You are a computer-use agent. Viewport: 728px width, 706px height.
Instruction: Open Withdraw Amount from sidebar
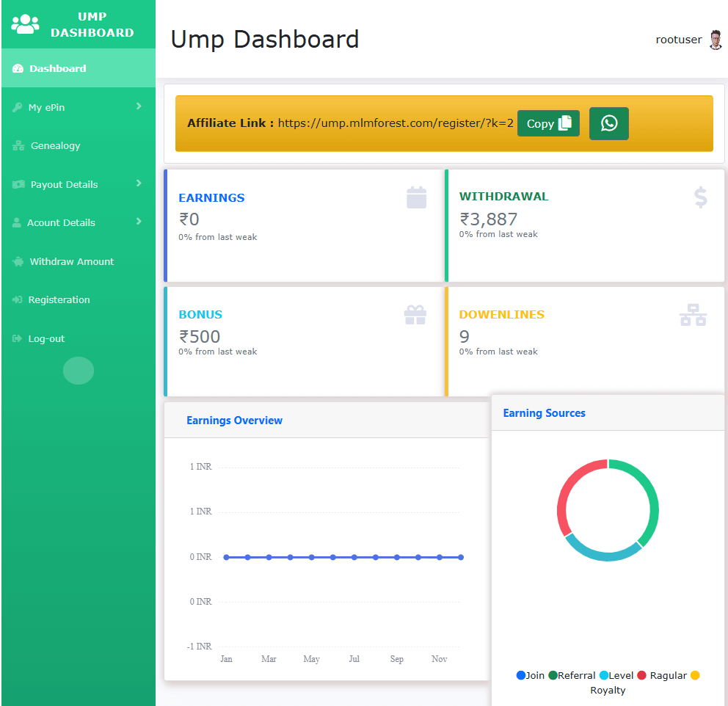[71, 261]
